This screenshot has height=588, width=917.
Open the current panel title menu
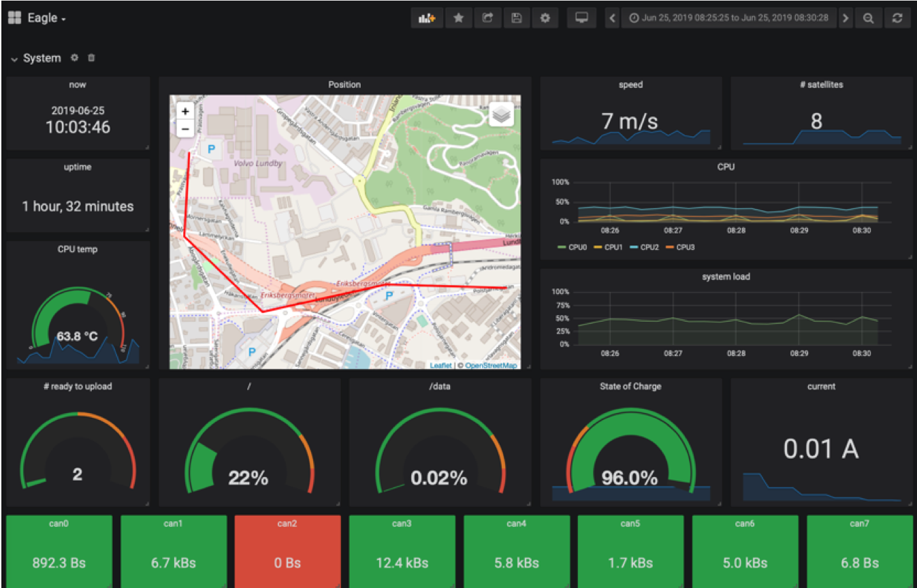click(821, 386)
